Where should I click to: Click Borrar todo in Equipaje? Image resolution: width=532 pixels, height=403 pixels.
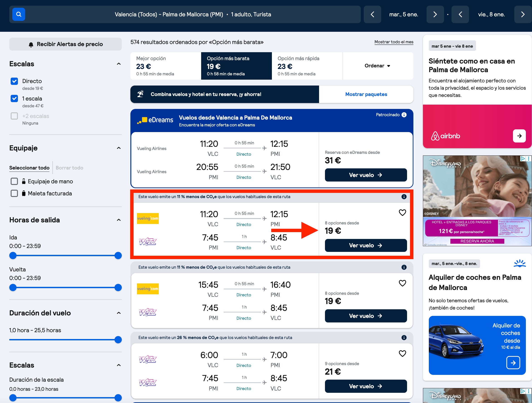click(x=70, y=168)
